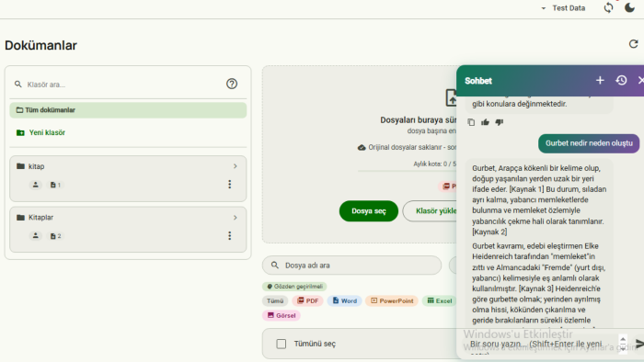Toggle the Gözden geçirilmeli filter chip
Image resolution: width=644 pixels, height=362 pixels.
tap(294, 286)
